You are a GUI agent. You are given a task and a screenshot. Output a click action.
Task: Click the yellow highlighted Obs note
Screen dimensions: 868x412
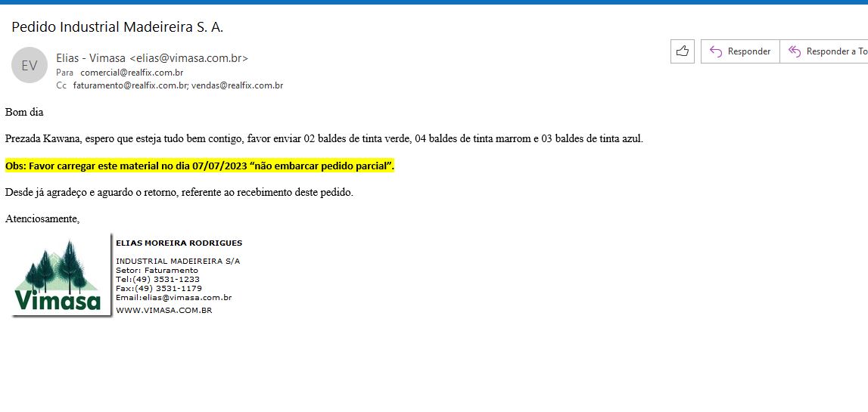coord(200,166)
